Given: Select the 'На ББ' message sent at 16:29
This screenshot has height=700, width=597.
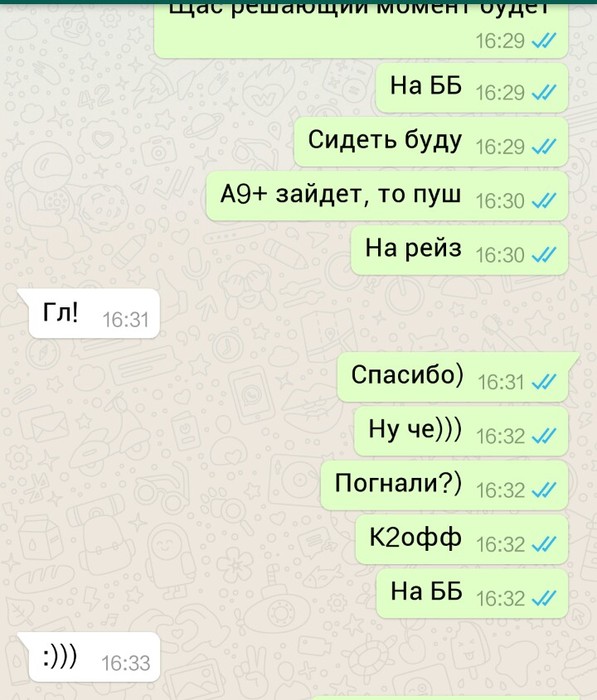Looking at the screenshot, I should 472,88.
